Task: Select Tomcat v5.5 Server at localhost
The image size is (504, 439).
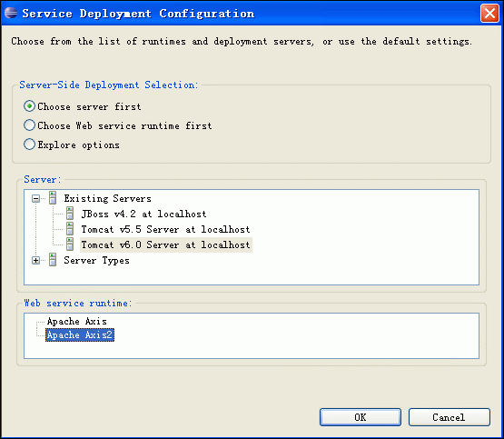Action: pos(165,229)
